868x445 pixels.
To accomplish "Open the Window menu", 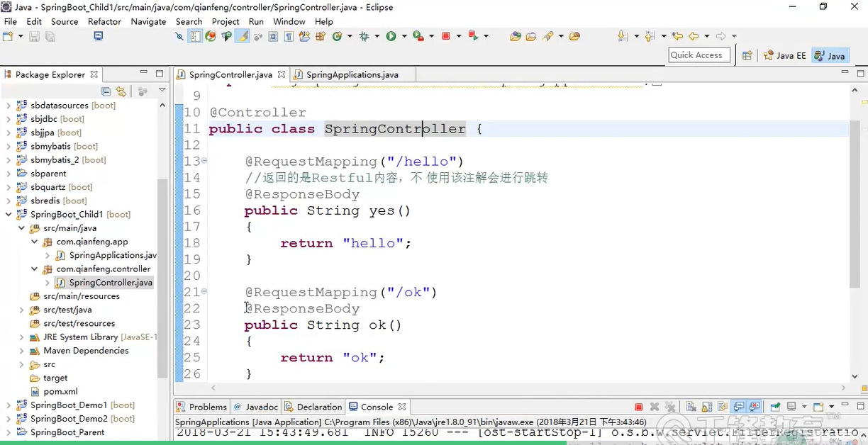I will (x=289, y=21).
